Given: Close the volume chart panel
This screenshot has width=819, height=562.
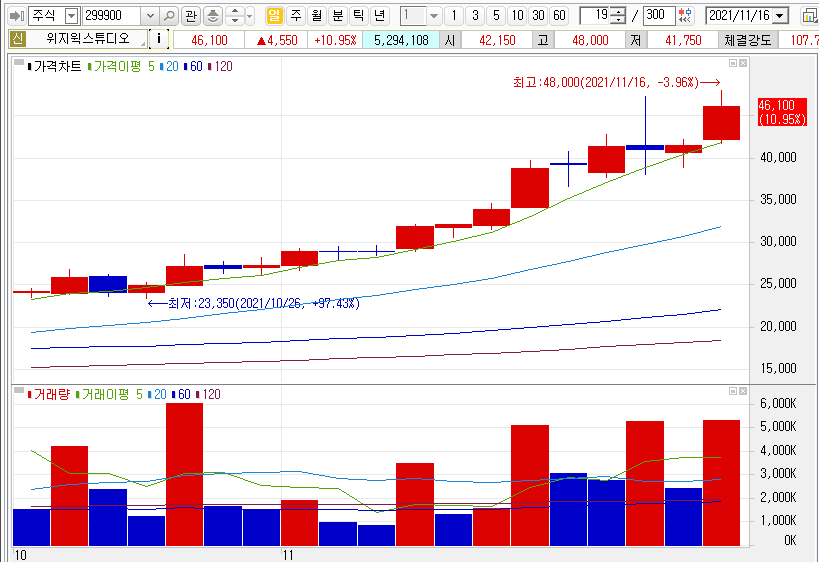Looking at the screenshot, I should coord(743,391).
